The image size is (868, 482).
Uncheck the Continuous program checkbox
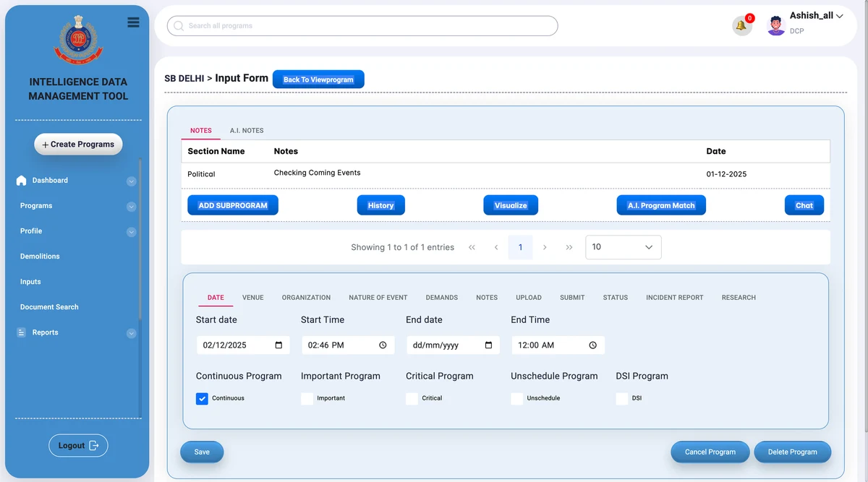(x=202, y=398)
